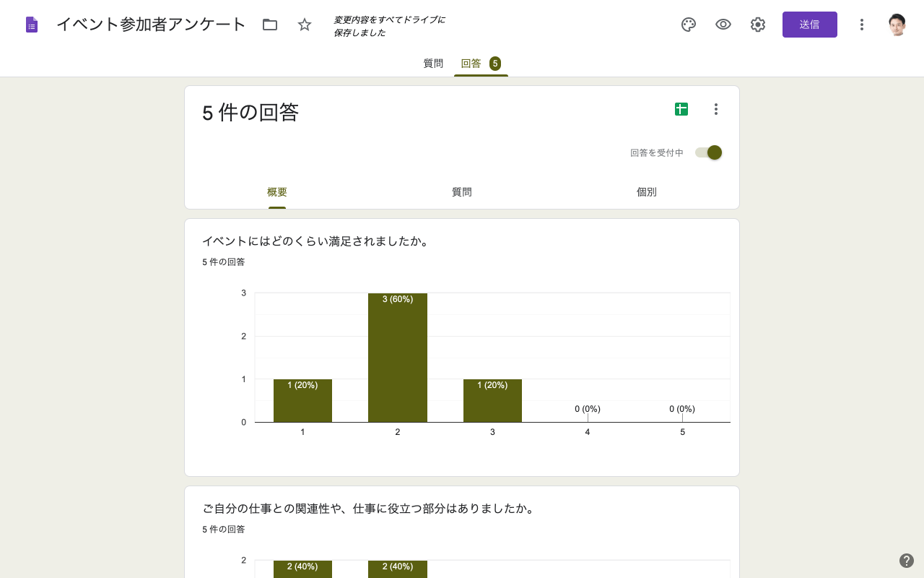Select the 個別 individual tab

click(x=647, y=192)
